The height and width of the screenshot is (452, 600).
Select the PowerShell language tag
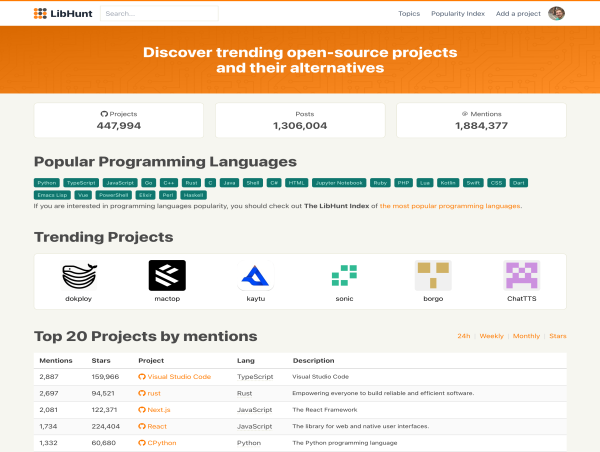click(x=114, y=195)
